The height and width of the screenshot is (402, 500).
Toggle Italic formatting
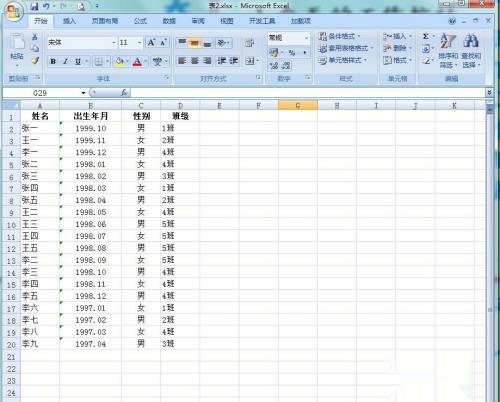65,61
